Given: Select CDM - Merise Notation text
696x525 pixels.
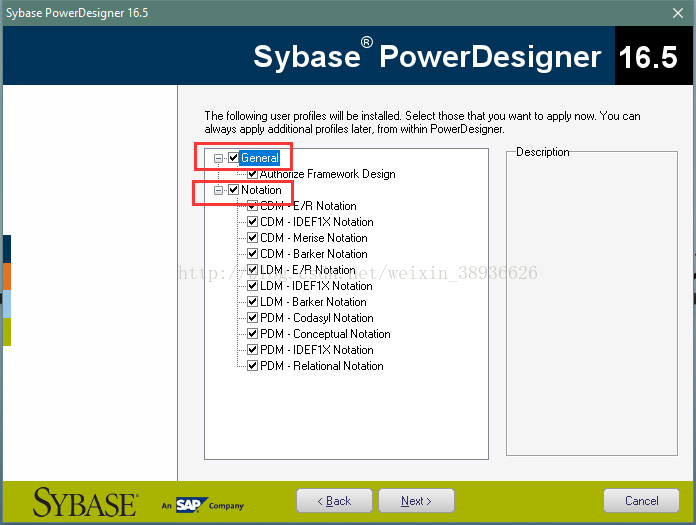Looking at the screenshot, I should 314,237.
